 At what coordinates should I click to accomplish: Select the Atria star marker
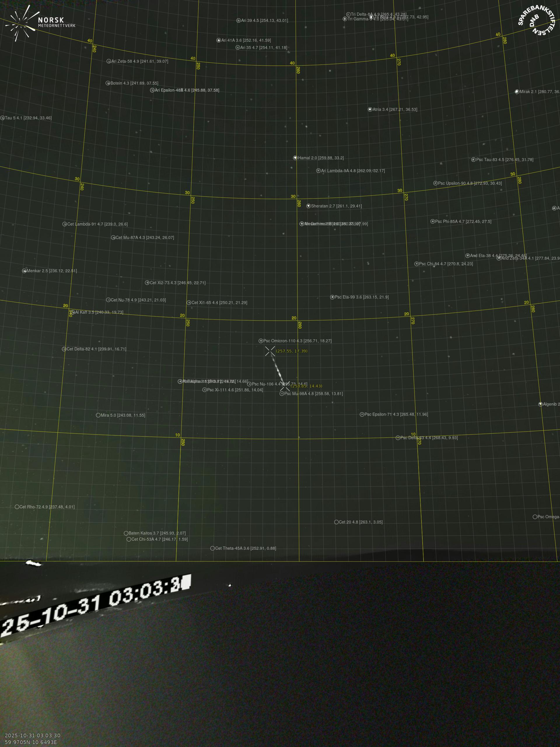370,109
